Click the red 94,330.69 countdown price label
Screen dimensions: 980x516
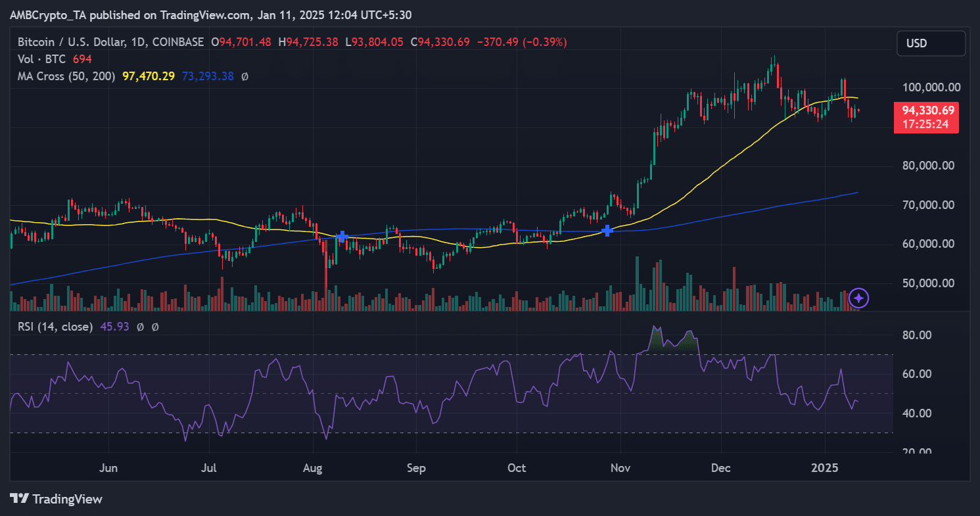[926, 117]
